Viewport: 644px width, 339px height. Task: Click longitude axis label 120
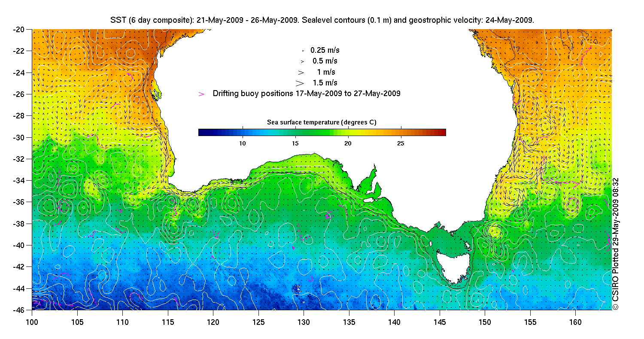(213, 321)
